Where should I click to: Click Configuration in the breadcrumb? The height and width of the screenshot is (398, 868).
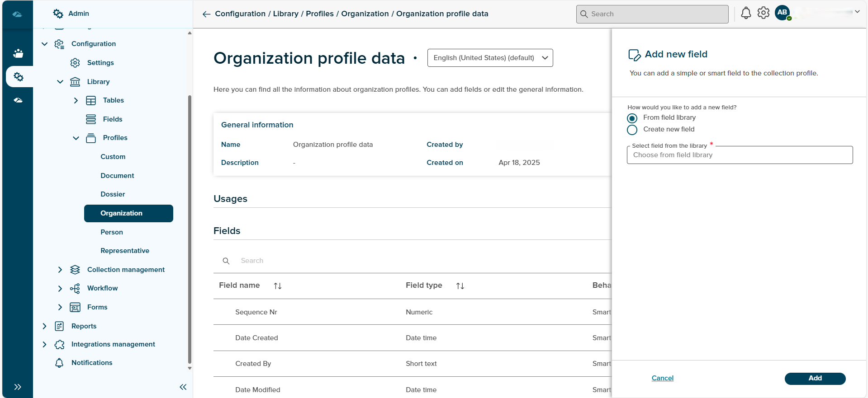pyautogui.click(x=240, y=14)
